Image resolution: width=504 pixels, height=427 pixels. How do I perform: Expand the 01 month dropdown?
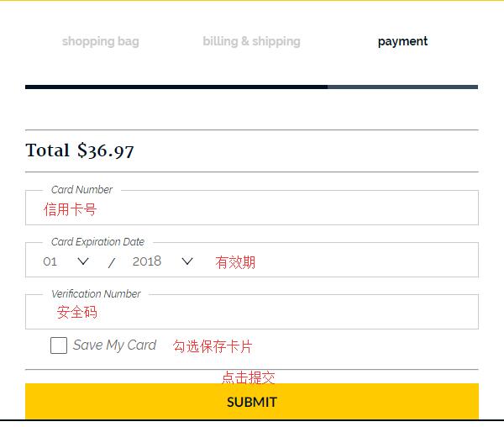[66, 261]
